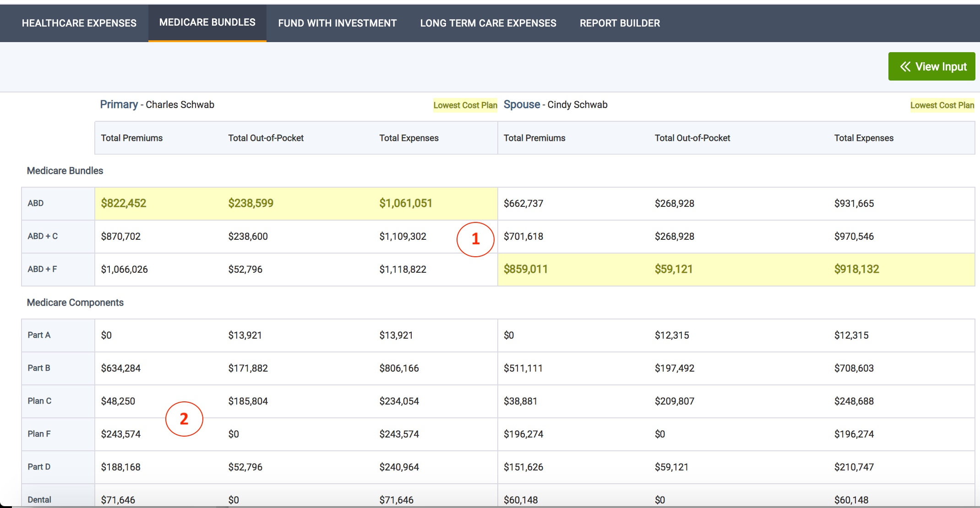
Task: Select the Medicare Bundles tab
Action: pyautogui.click(x=207, y=22)
